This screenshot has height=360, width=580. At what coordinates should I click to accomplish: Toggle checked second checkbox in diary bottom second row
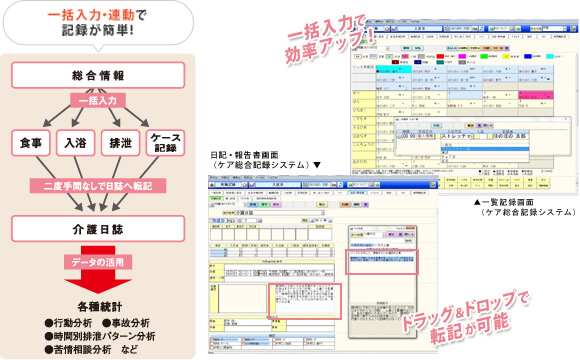(x=243, y=344)
